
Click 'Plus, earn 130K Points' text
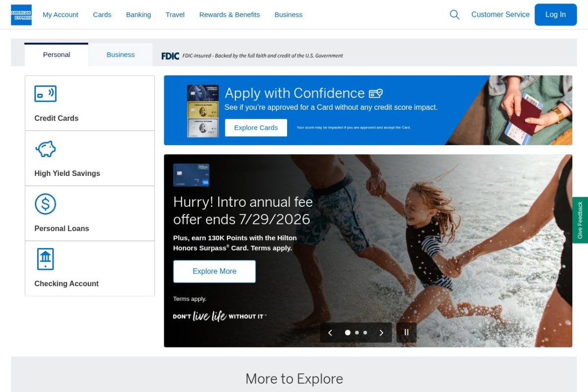click(235, 243)
